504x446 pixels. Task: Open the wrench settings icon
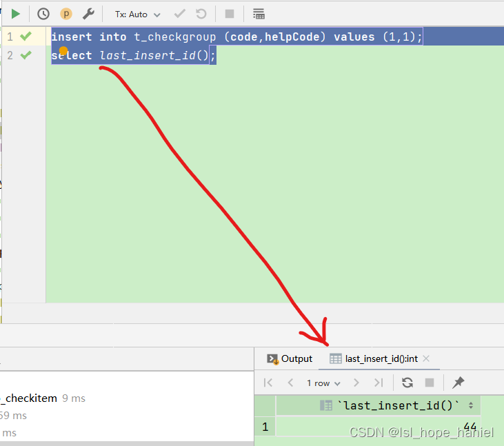[x=88, y=14]
